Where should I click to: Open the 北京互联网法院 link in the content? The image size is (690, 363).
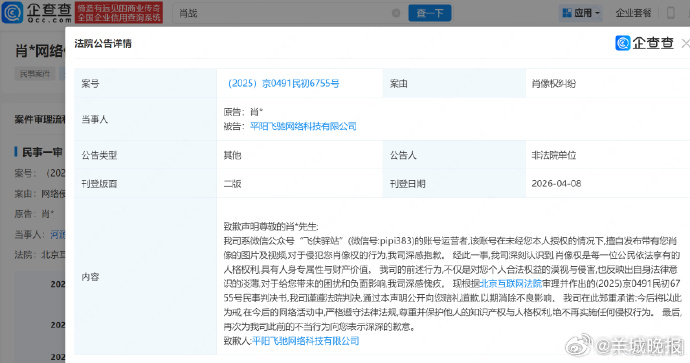click(x=510, y=284)
